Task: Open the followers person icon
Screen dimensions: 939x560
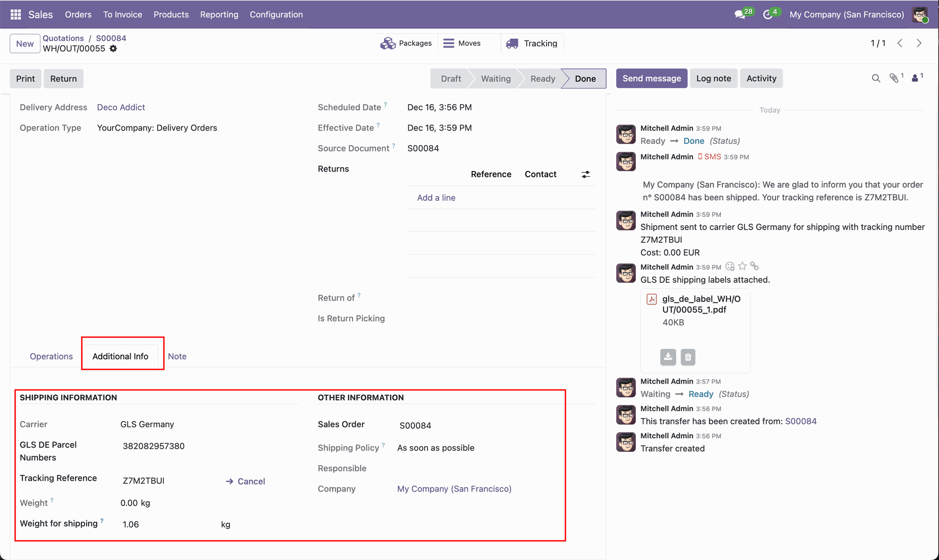Action: pyautogui.click(x=915, y=78)
